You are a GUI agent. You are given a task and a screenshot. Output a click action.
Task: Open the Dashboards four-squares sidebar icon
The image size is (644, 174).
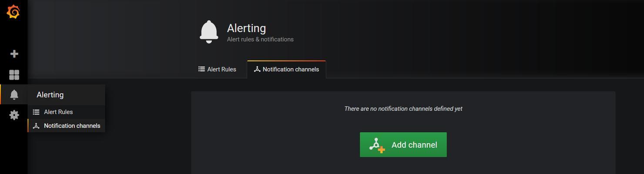click(14, 75)
